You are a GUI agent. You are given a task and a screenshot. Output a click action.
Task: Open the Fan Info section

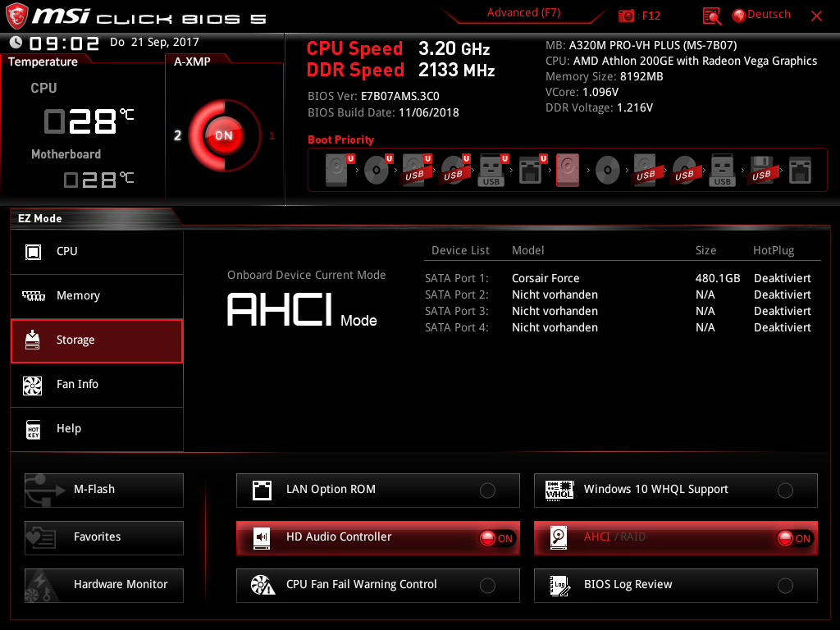pos(97,385)
